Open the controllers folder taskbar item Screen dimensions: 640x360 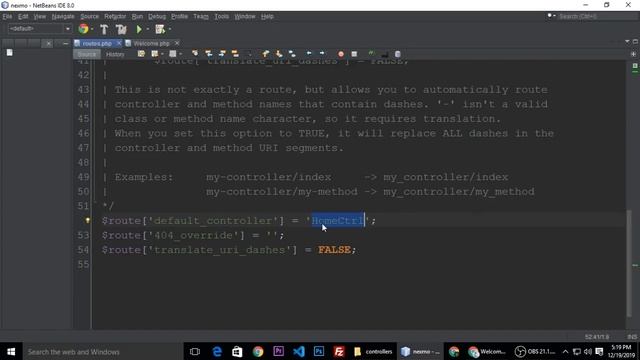[373, 351]
